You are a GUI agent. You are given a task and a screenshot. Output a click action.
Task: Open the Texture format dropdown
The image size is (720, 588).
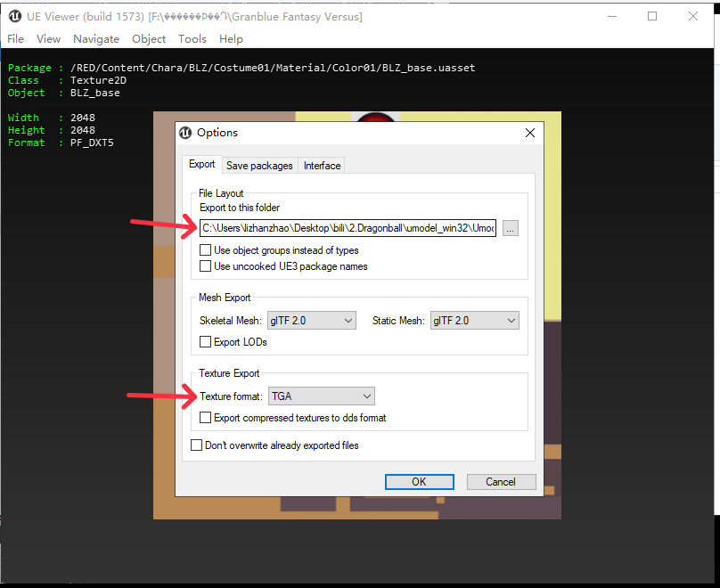[322, 396]
